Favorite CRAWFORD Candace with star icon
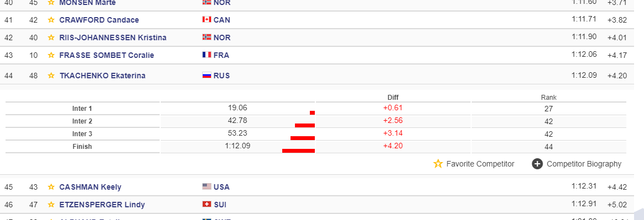This screenshot has width=644, height=220. [51, 20]
